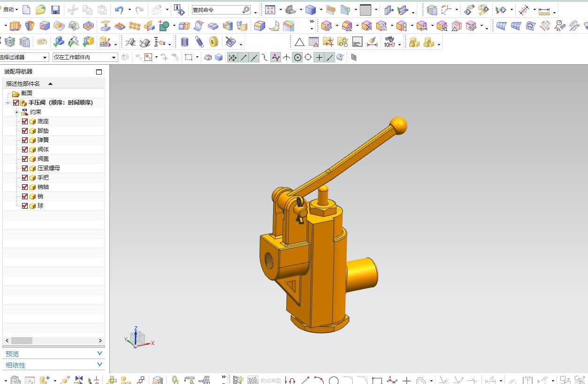Sort by 描述性部件名 column header

tap(53, 83)
